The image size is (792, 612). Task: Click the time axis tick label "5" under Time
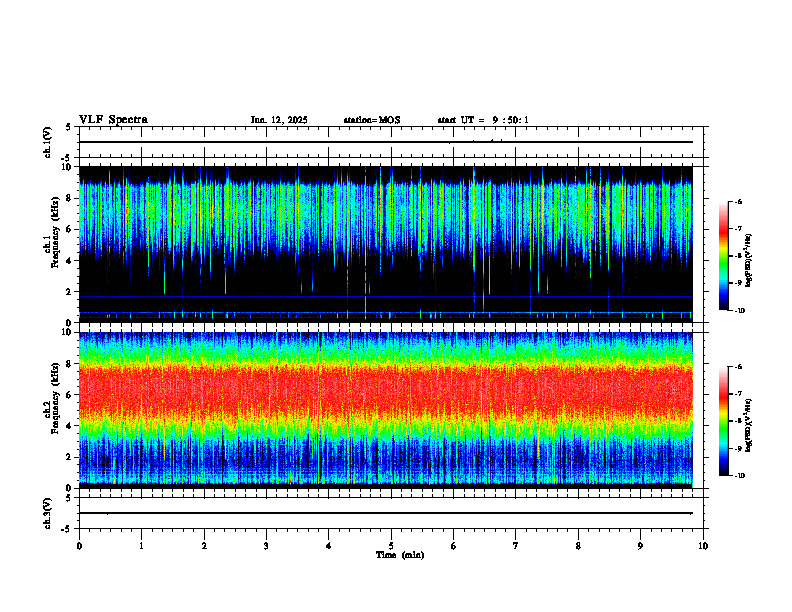pos(391,546)
